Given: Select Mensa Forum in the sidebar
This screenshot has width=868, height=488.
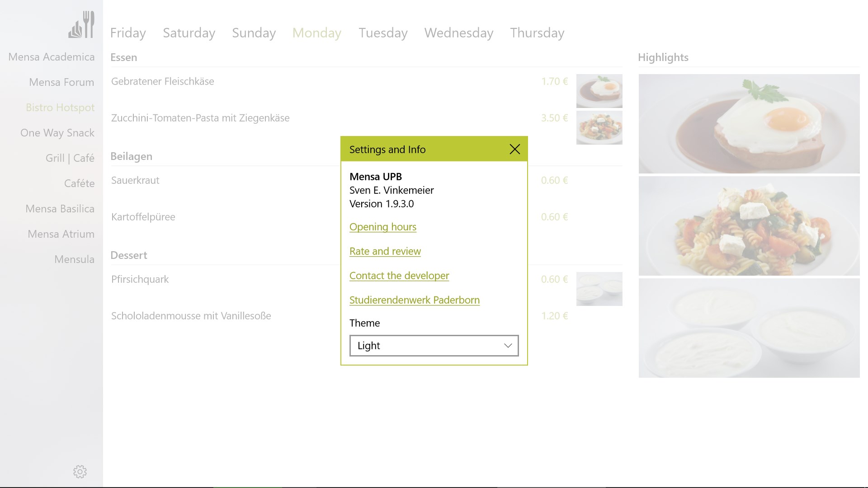Looking at the screenshot, I should [61, 82].
